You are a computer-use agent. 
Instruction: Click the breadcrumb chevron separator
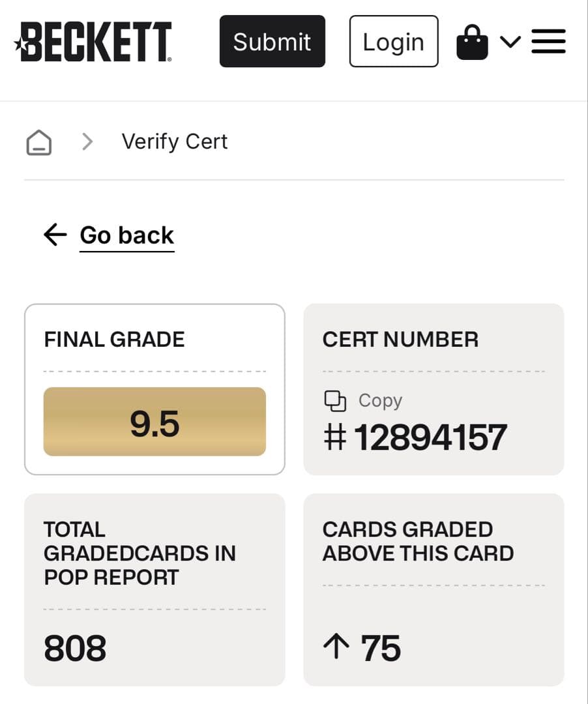tap(87, 141)
